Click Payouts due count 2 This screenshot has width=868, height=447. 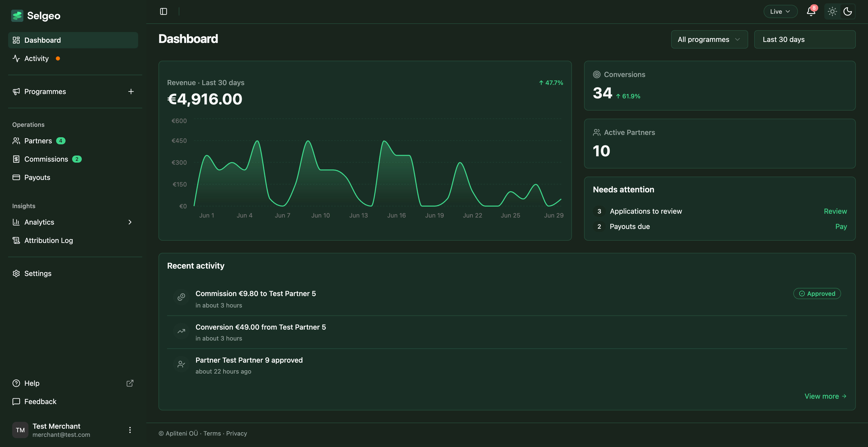[x=599, y=226]
